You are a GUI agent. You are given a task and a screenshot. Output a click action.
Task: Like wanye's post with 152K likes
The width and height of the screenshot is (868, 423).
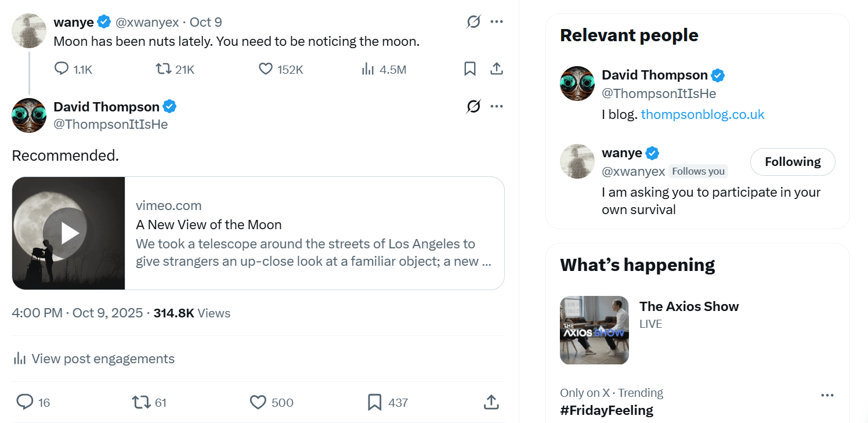pos(265,69)
